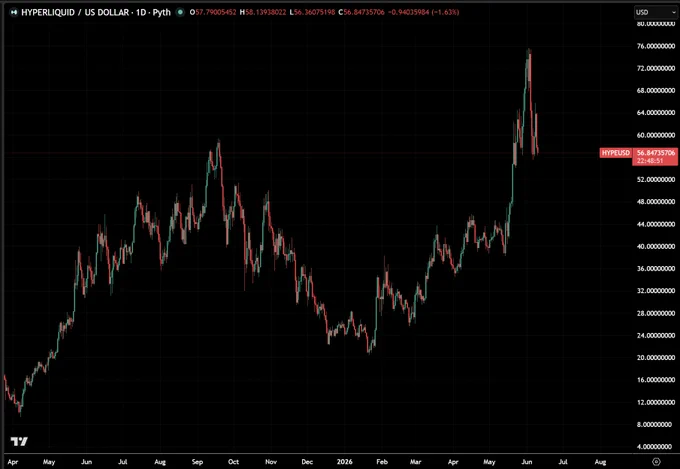Click the Hyperliquid symbol logo icon
The image size is (680, 469).
13,13
